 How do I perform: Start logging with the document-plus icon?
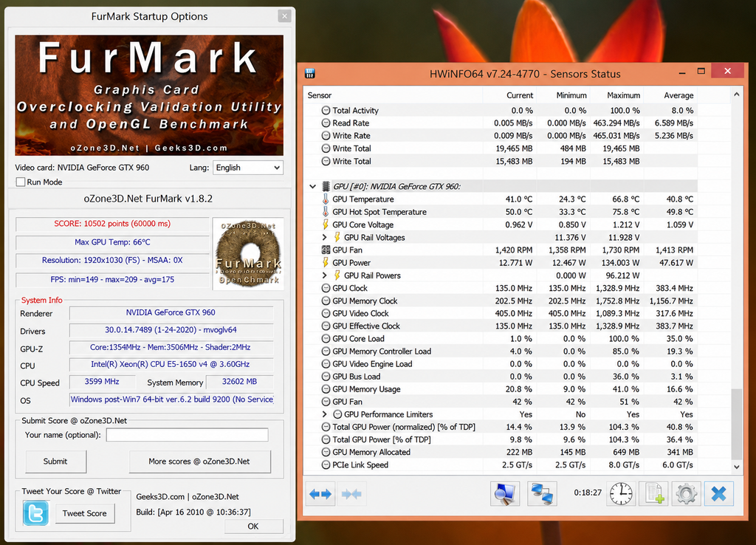pyautogui.click(x=654, y=494)
